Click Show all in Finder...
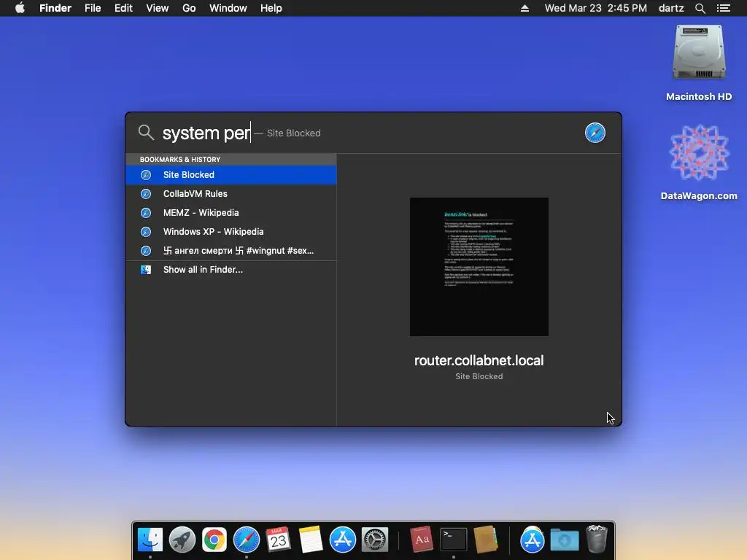This screenshot has height=560, width=747. coord(231,270)
